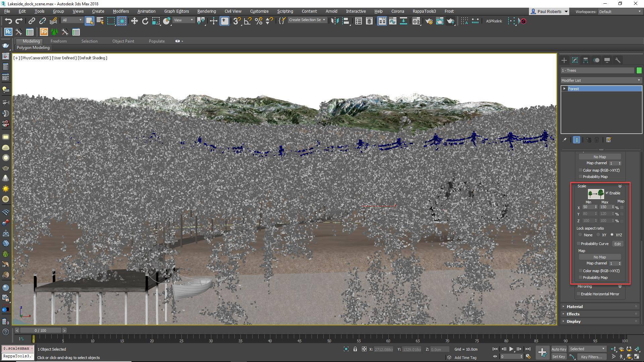The height and width of the screenshot is (362, 644).
Task: Click Edit next to Probability Curve
Action: 618,244
